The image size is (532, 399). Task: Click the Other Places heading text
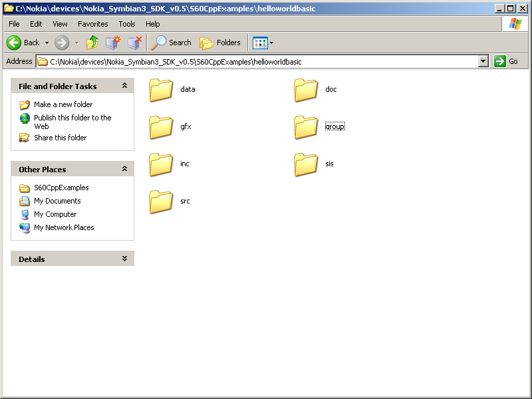[43, 170]
